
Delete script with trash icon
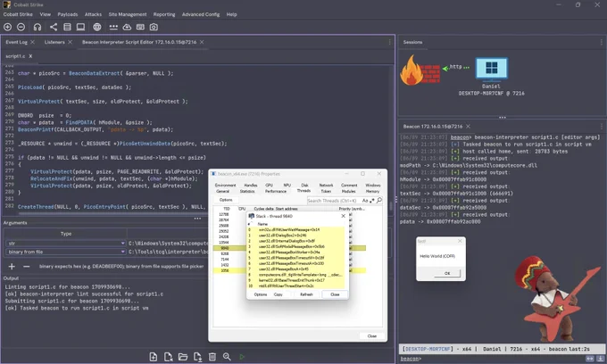(x=212, y=357)
